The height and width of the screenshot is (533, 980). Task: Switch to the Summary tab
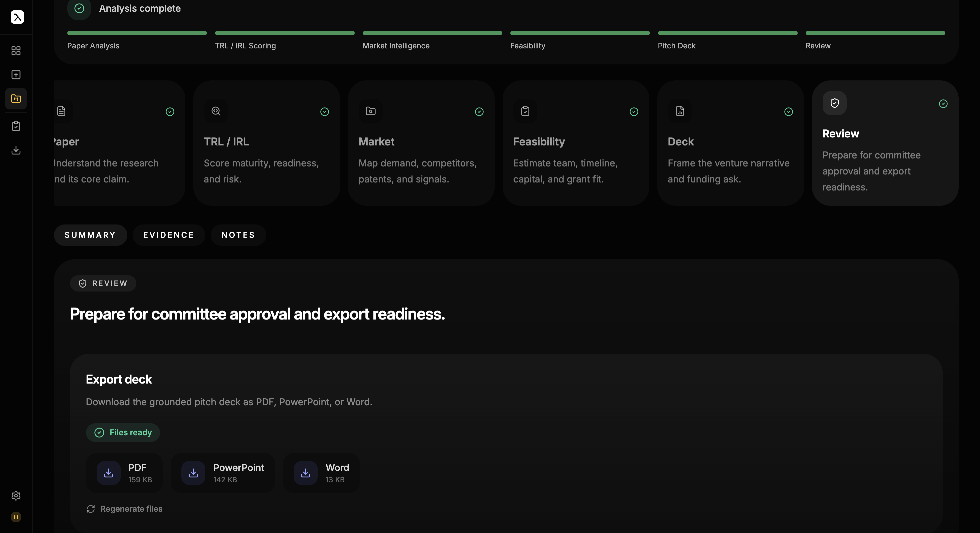click(91, 235)
